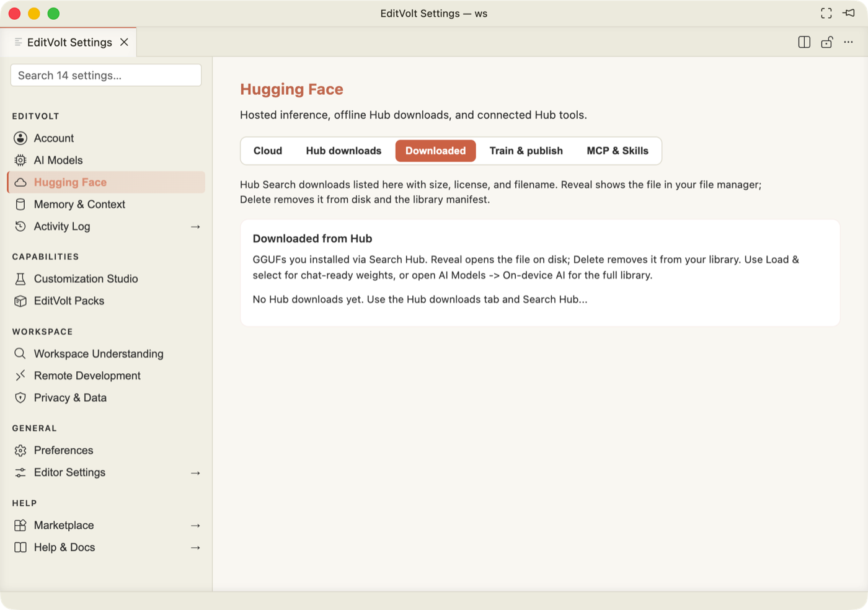
Task: Open the more actions ellipsis menu
Action: click(848, 42)
